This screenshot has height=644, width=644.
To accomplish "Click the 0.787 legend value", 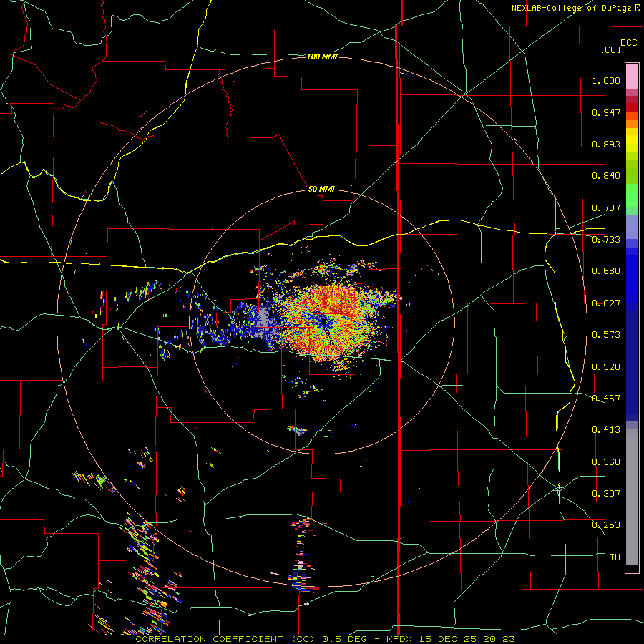I will coord(606,208).
